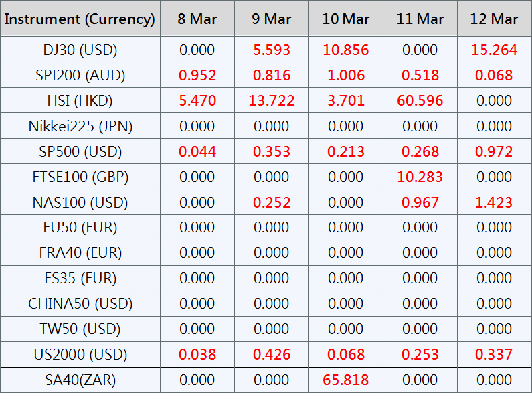This screenshot has width=532, height=393.
Task: Click the 9 Mar column header
Action: [x=272, y=19]
